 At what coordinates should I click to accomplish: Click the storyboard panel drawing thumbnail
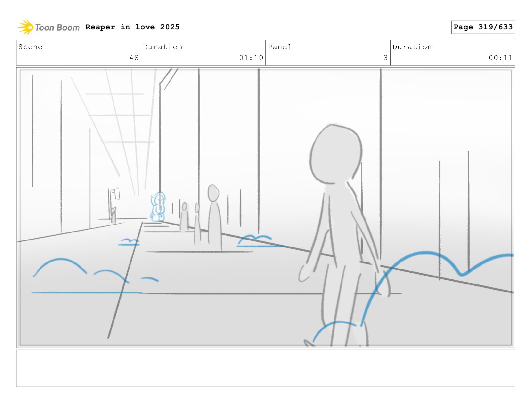[x=265, y=208]
